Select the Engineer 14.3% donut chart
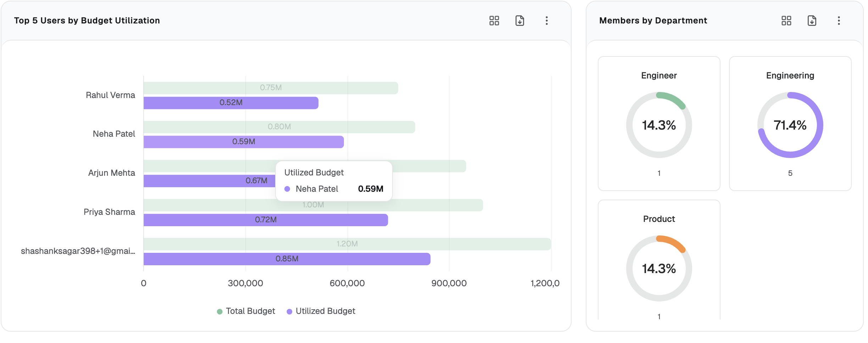The width and height of the screenshot is (868, 343). pos(659,125)
